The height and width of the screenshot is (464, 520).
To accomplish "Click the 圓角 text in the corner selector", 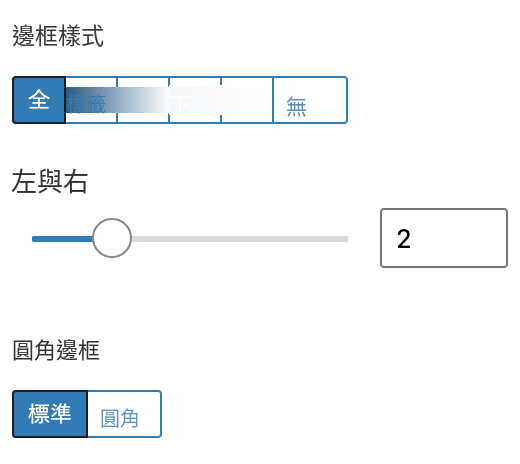I will (x=119, y=418).
